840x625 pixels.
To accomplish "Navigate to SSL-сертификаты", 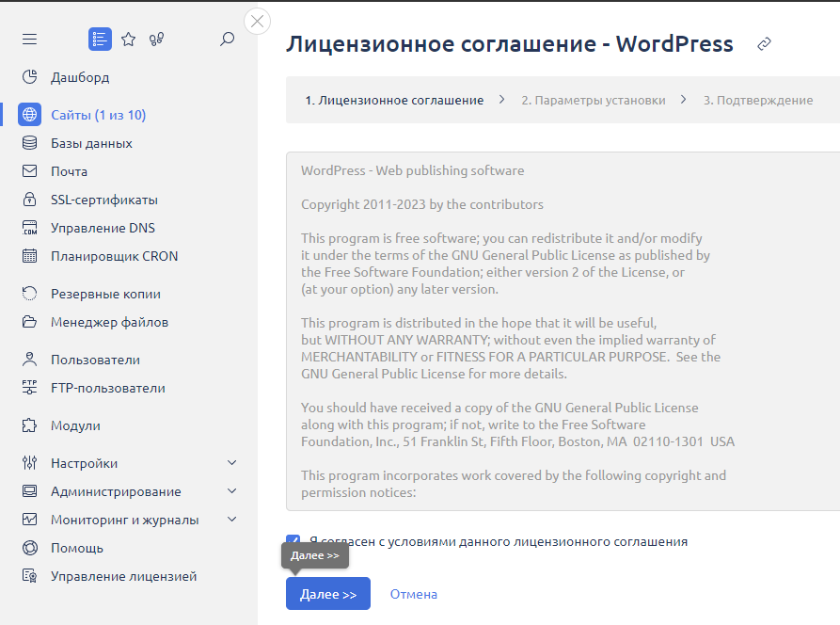I will click(103, 200).
